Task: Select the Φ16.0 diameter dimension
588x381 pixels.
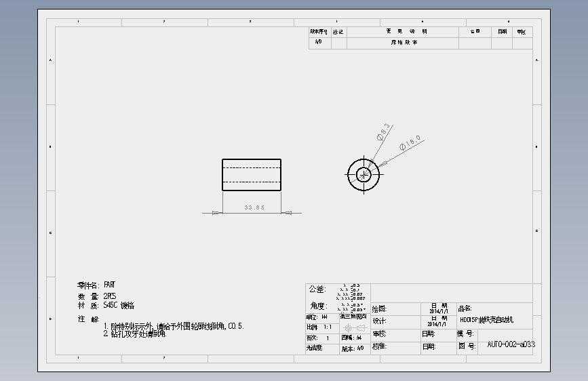Action: point(410,142)
